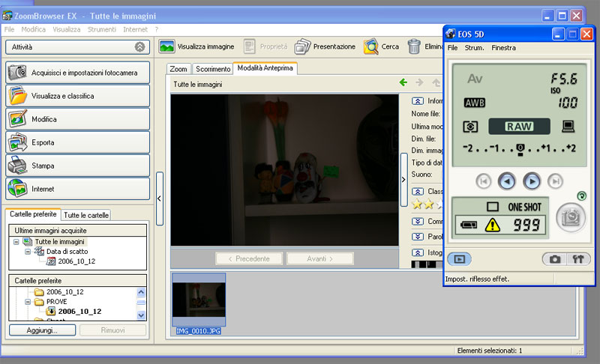Open the Internet menu in menu bar
Screen dimensions: 600x364
[x=135, y=29]
